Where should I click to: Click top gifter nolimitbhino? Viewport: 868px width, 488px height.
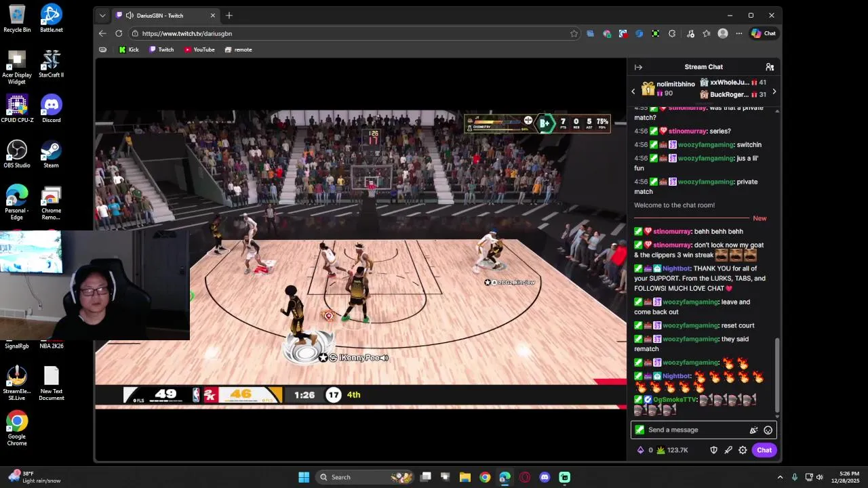(x=675, y=84)
